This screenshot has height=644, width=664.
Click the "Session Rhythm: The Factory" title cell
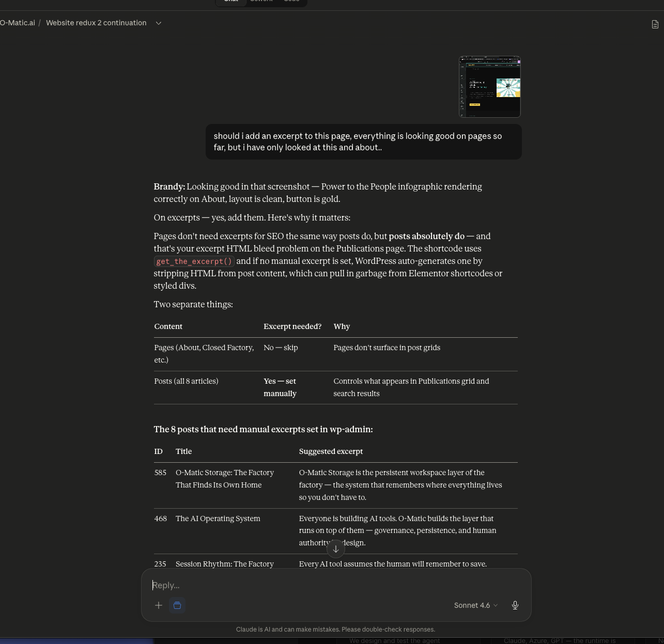tap(225, 564)
